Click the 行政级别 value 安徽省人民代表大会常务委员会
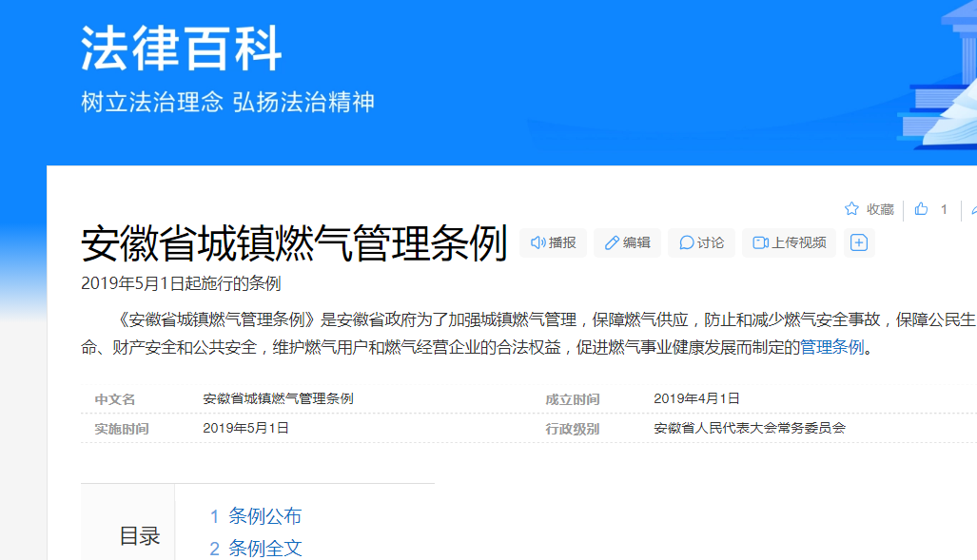 tap(750, 428)
